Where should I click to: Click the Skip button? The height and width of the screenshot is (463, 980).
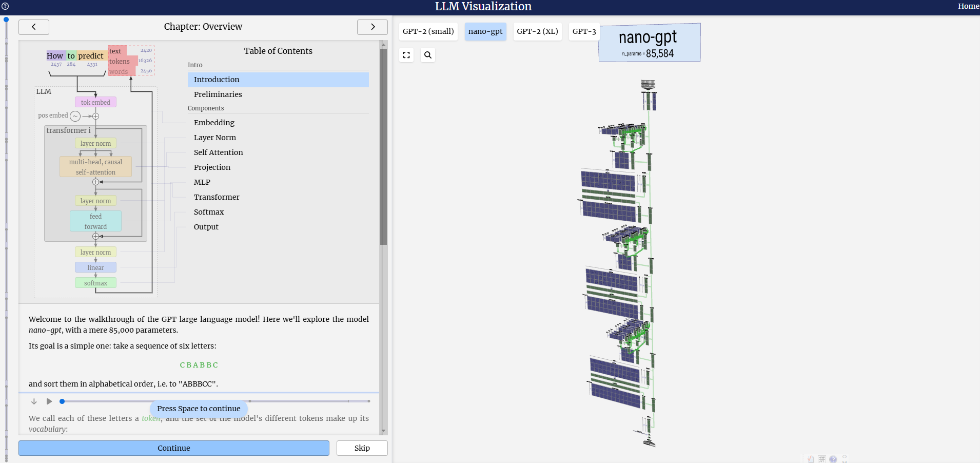[x=362, y=448]
